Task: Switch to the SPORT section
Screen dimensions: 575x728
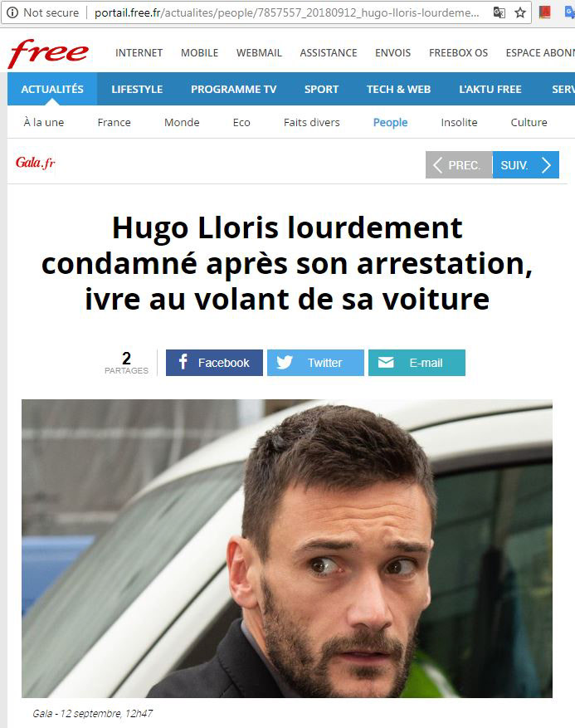Action: point(321,89)
